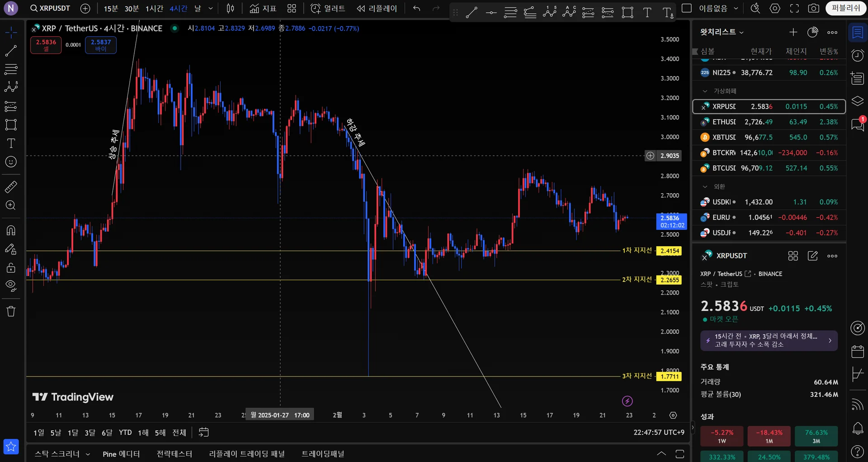Open the 왓치리스트 dropdown
This screenshot has width=868, height=462.
(x=722, y=32)
